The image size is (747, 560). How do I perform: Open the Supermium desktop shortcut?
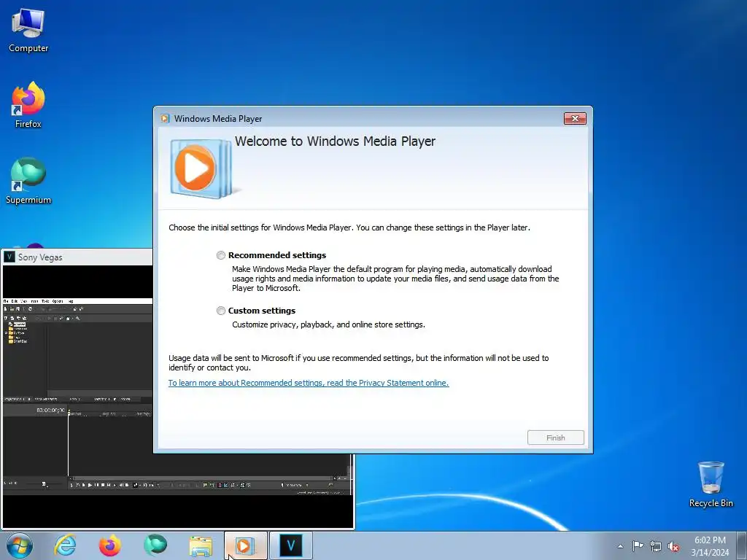(28, 182)
